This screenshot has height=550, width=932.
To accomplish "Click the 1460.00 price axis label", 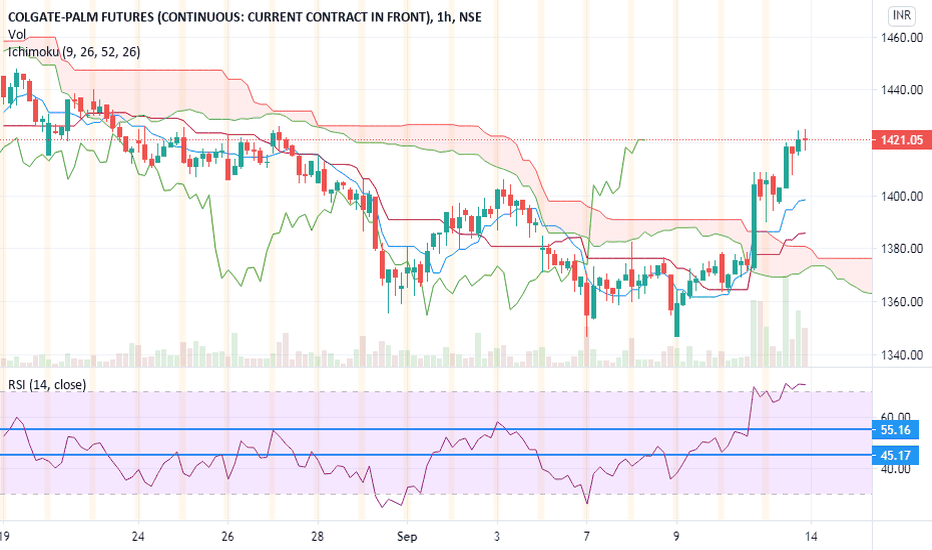I will pos(902,37).
